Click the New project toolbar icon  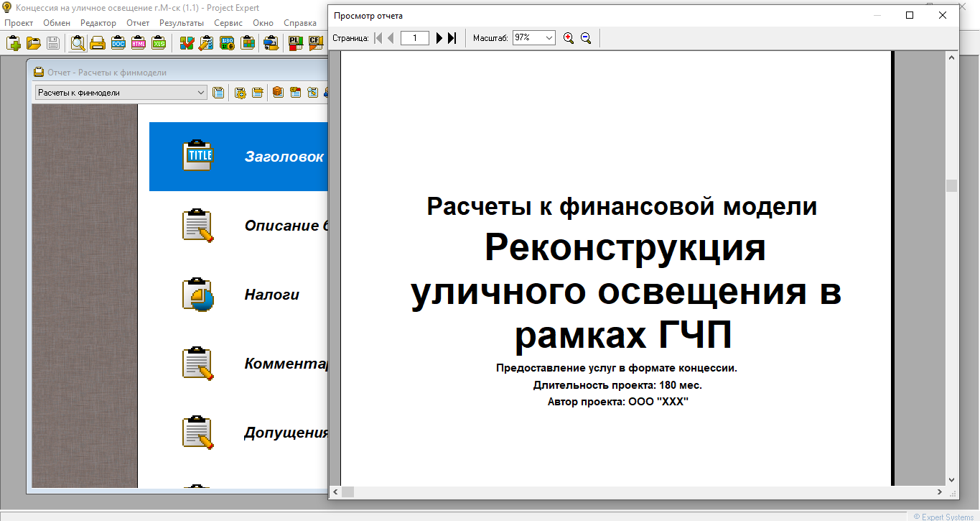14,43
